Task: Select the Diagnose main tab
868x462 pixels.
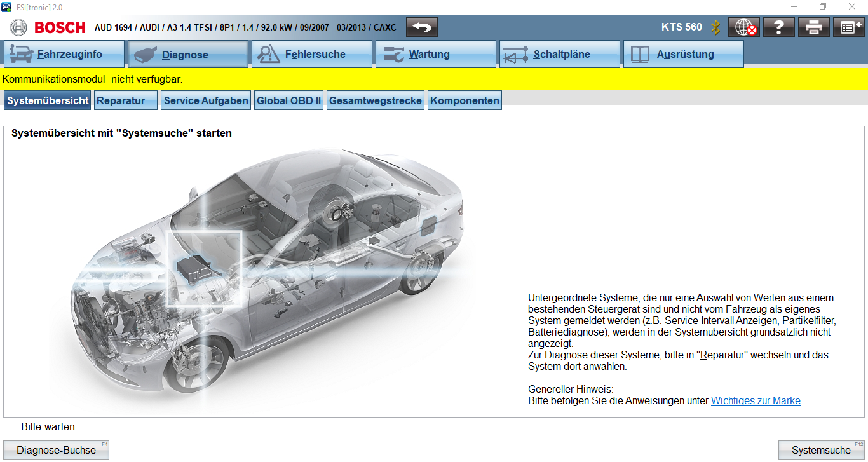Action: tap(188, 55)
